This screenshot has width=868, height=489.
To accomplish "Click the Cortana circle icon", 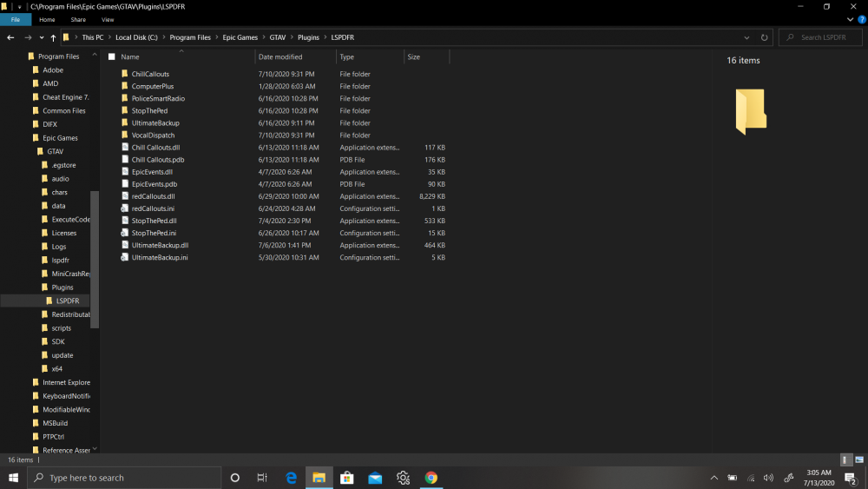I will [234, 478].
